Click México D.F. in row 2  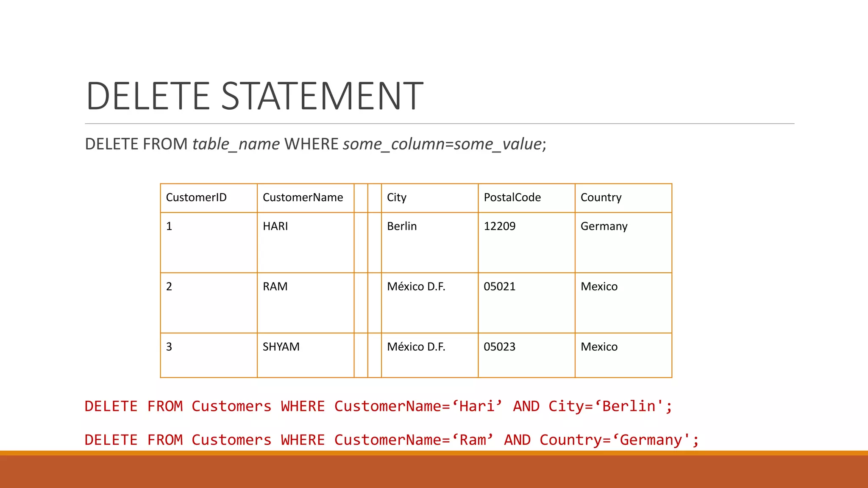pyautogui.click(x=416, y=287)
